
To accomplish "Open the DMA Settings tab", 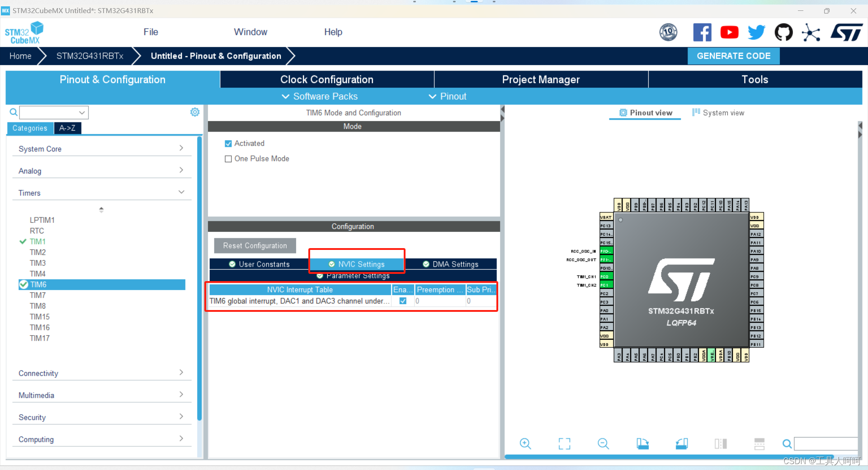I will 450,264.
